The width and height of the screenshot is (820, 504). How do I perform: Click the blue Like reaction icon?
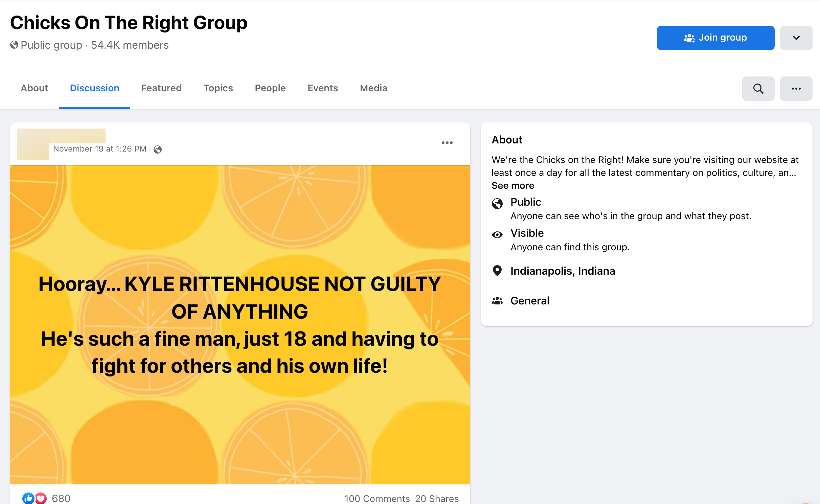[x=28, y=498]
